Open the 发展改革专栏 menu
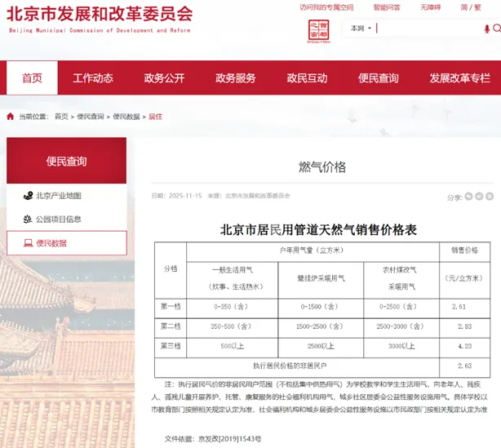This screenshot has width=501, height=448. pyautogui.click(x=459, y=78)
